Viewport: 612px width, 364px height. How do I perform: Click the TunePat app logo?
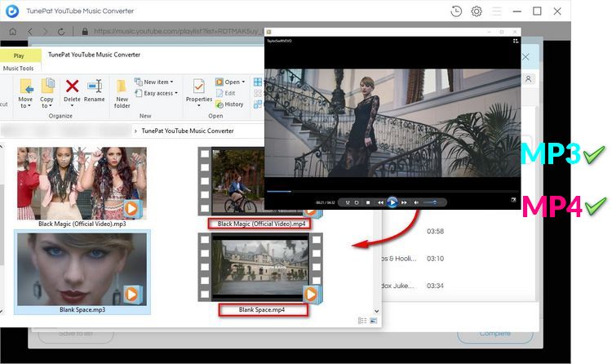tap(12, 11)
